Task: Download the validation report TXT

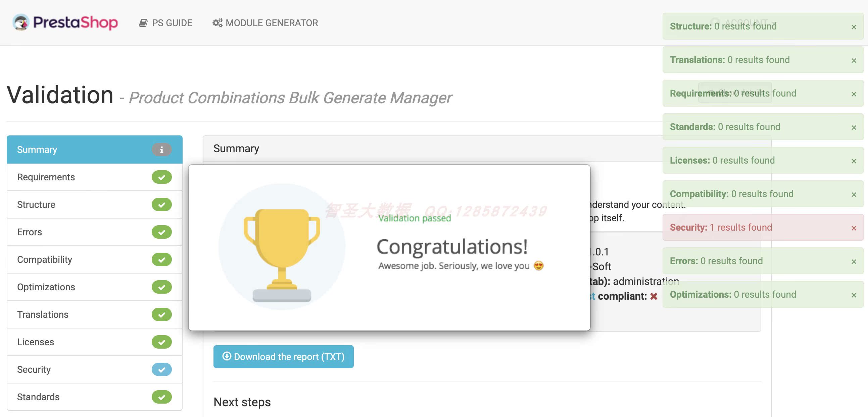Action: coord(283,356)
